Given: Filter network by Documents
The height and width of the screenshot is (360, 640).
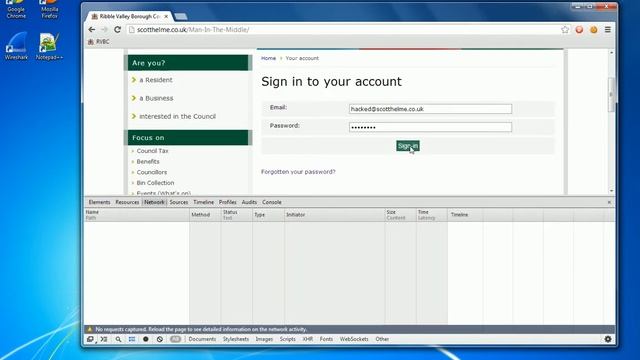Looking at the screenshot, I should [x=202, y=339].
